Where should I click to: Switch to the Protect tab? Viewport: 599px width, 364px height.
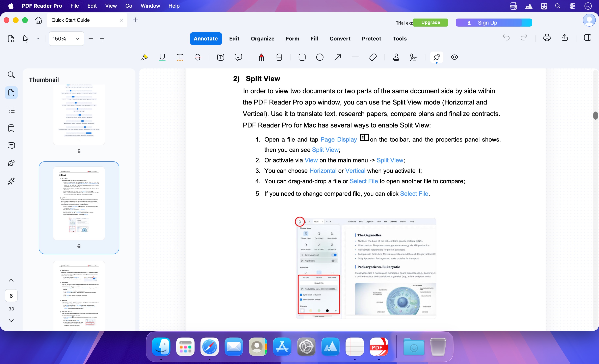pos(371,39)
